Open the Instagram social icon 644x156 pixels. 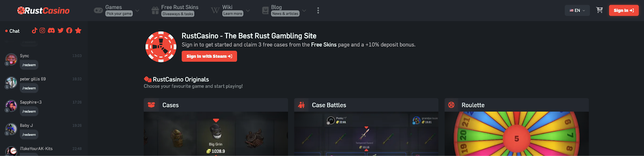(x=42, y=31)
